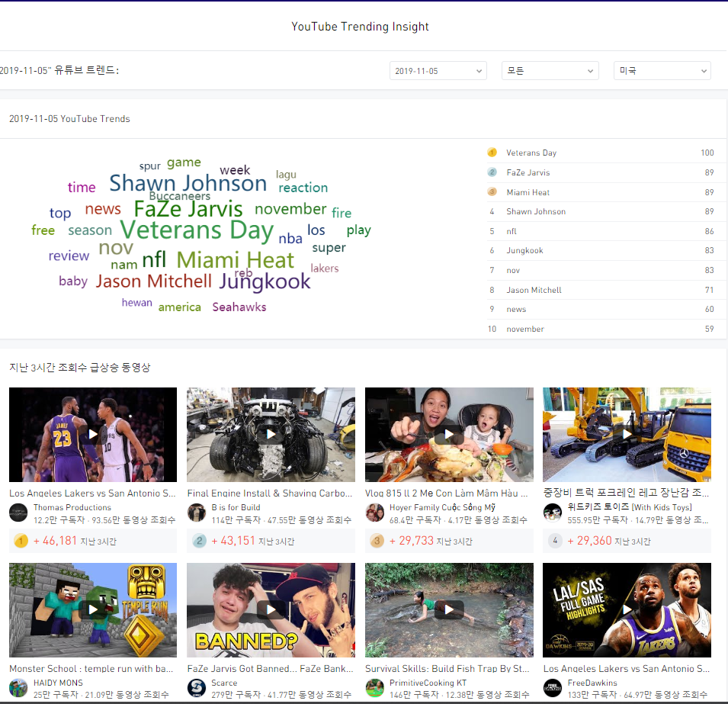Screen dimensions: 728x704
Task: Select Miami Heat in the ranking list
Action: (528, 192)
